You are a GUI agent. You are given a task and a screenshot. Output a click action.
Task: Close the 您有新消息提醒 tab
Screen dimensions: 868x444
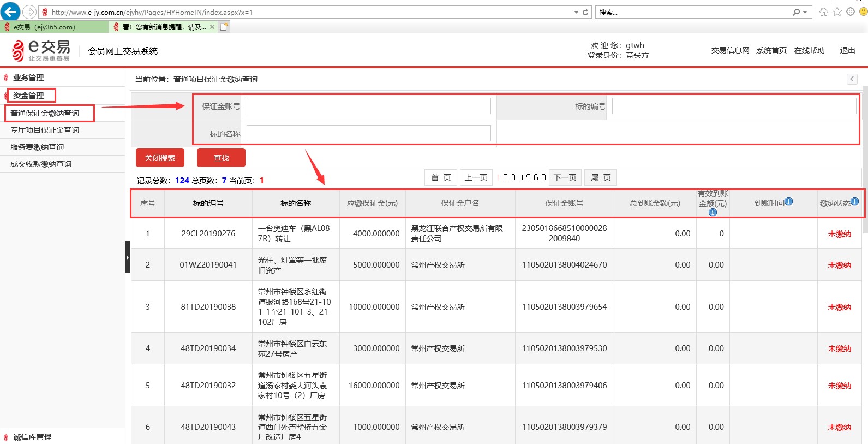[212, 27]
